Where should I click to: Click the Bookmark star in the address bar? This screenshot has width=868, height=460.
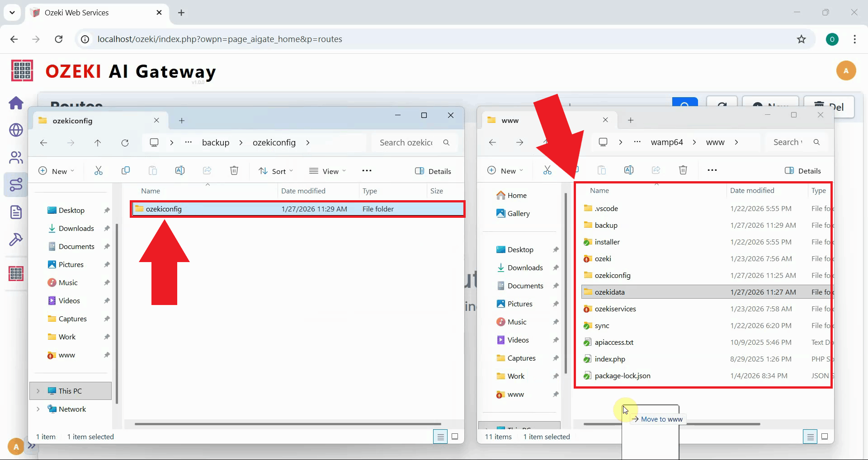pyautogui.click(x=802, y=39)
